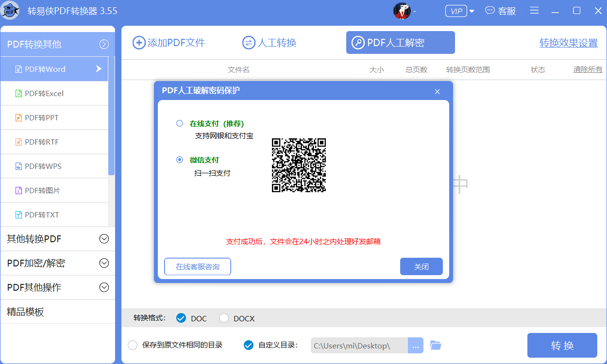
Task: Click the ... browse path button
Action: click(416, 346)
